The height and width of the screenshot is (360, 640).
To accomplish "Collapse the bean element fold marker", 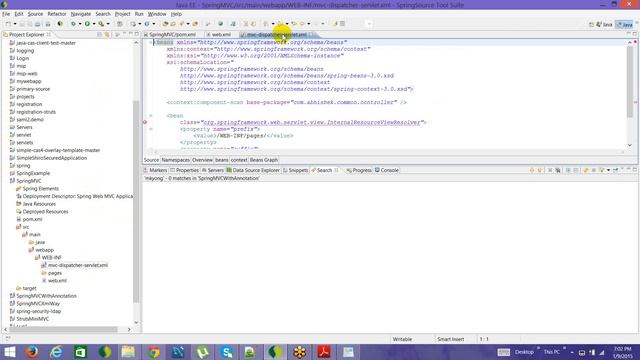I will point(151,116).
